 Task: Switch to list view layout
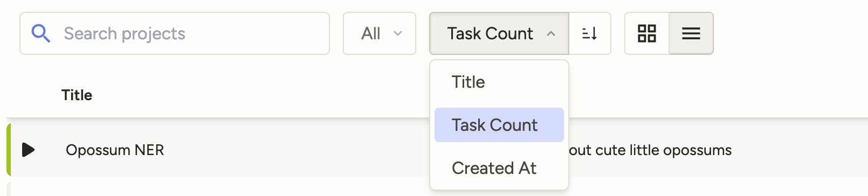pyautogui.click(x=691, y=33)
